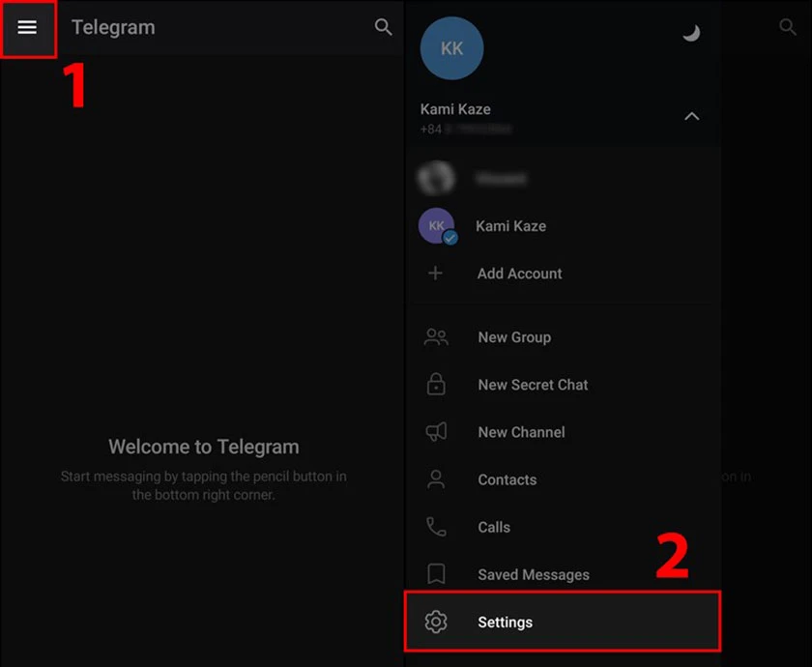This screenshot has width=812, height=667.
Task: Click the plus icon to add account
Action: (x=436, y=274)
